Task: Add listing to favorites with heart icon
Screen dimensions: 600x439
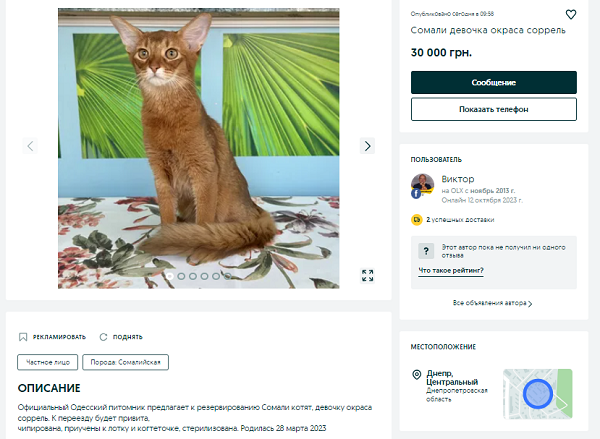Action: pyautogui.click(x=571, y=15)
